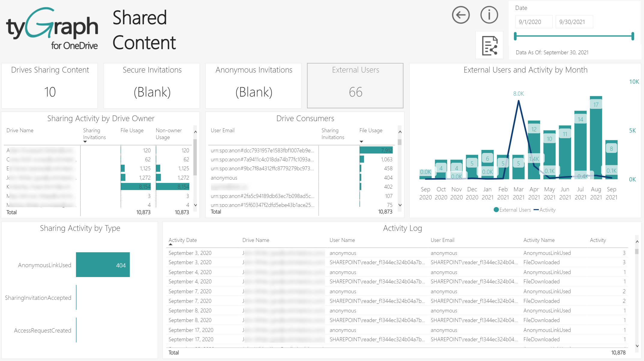Click the shared document report icon
This screenshot has height=361, width=644.
click(489, 46)
